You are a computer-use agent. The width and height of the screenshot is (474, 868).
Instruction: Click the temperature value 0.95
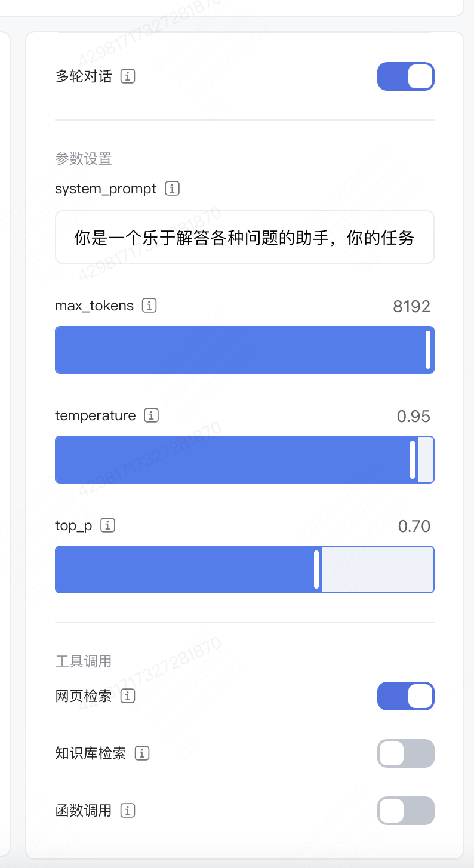[x=413, y=417]
